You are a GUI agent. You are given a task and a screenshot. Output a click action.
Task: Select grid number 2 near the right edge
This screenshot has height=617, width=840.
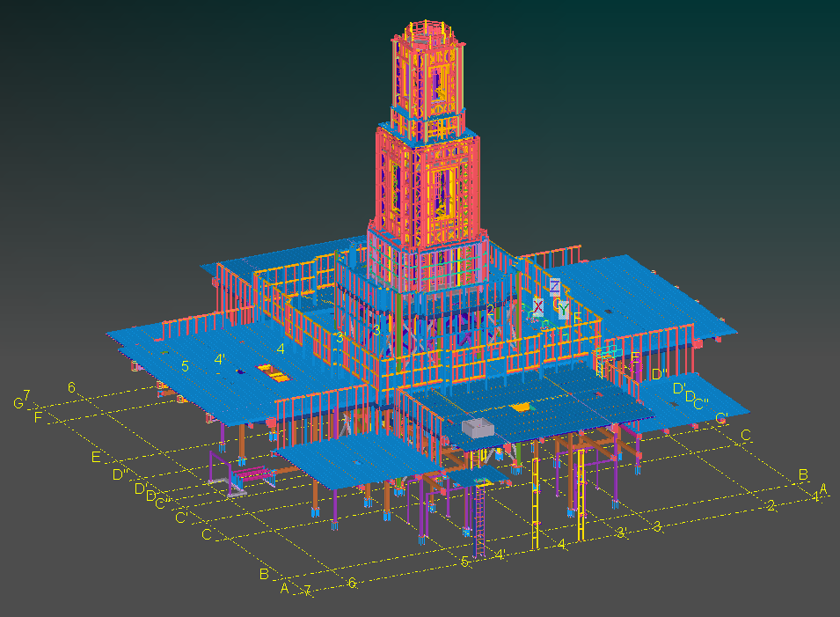click(x=771, y=506)
